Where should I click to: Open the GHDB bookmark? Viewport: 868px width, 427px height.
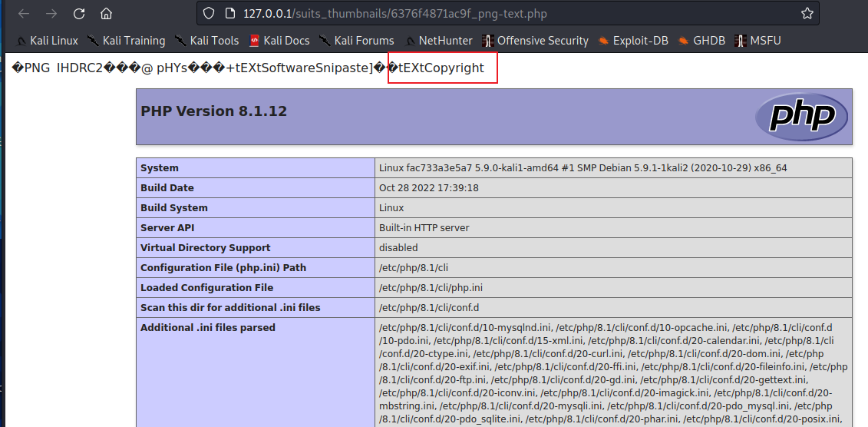click(x=701, y=41)
